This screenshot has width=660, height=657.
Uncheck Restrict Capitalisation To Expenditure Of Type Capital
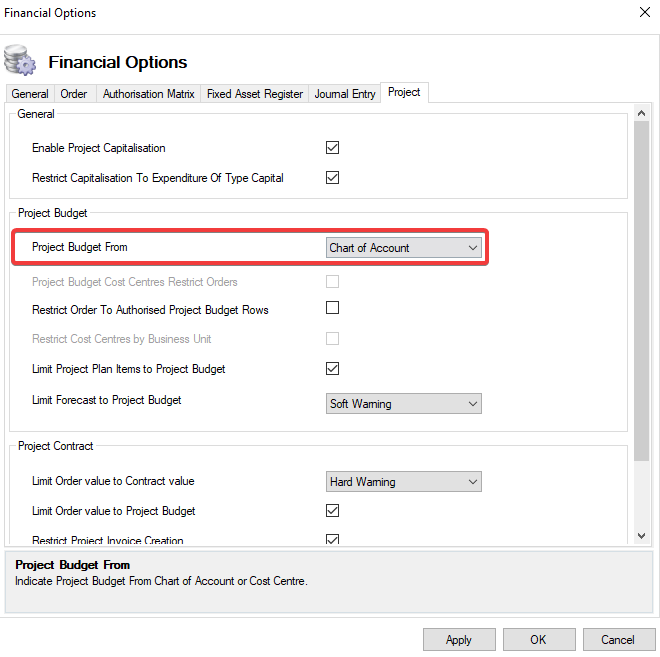tap(333, 178)
